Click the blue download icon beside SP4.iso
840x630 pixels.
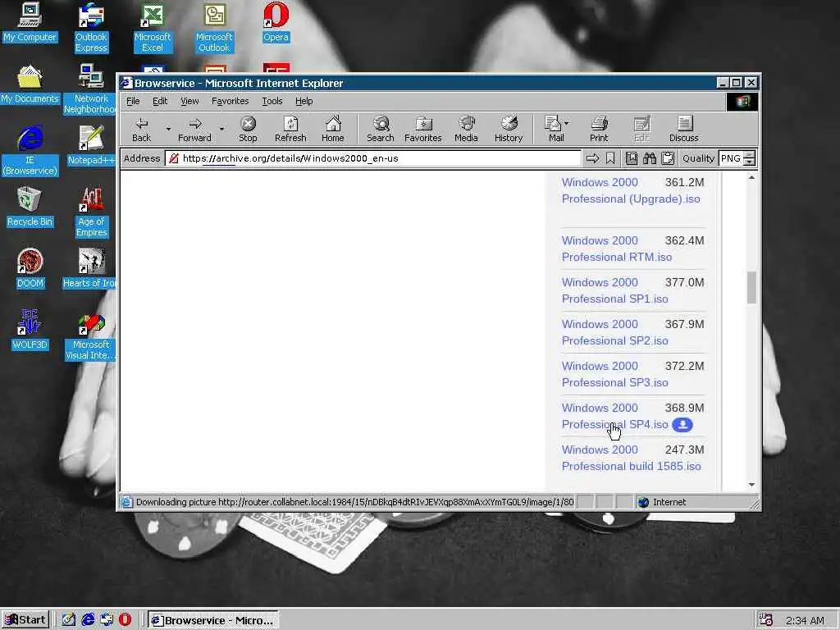[x=682, y=425]
